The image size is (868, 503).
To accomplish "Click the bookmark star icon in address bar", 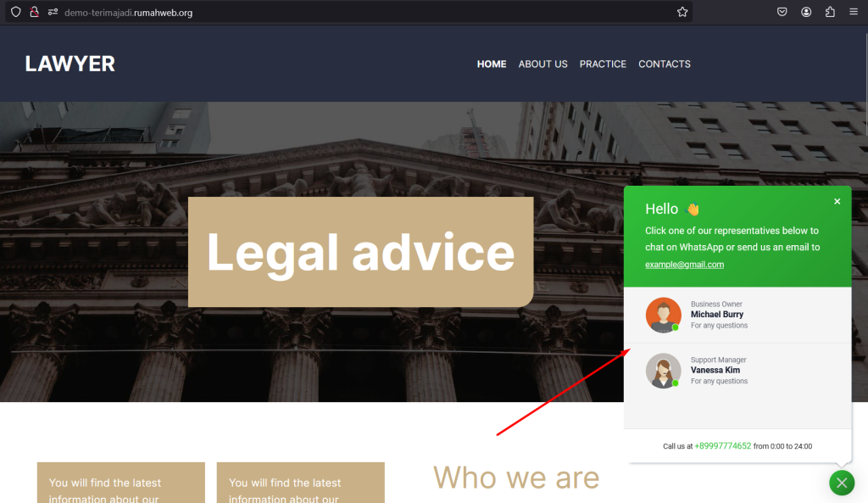I will pyautogui.click(x=682, y=12).
